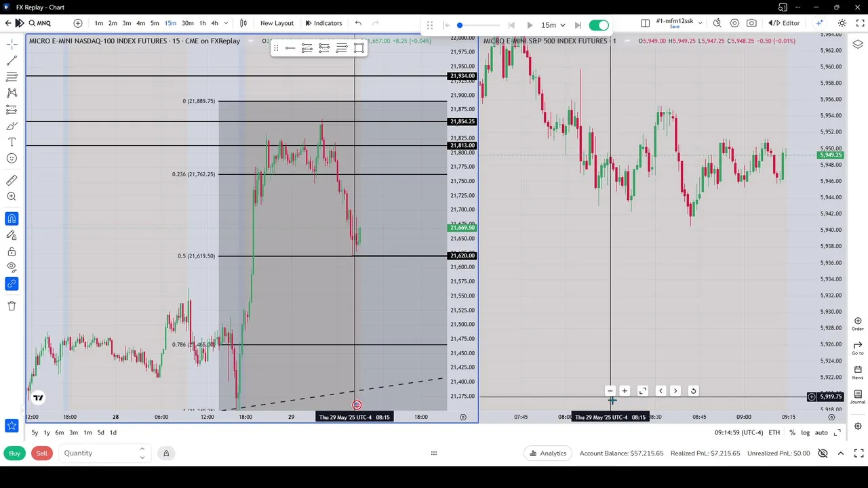Select extended rectangle in drawing favorites toolbar
This screenshot has width=868, height=488.
359,47
